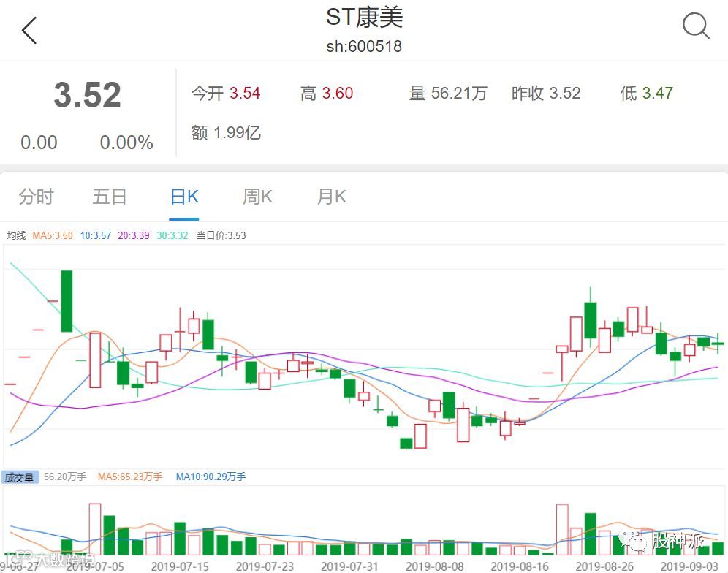
Task: Click the 2019-08-26 date axis label
Action: pos(604,567)
